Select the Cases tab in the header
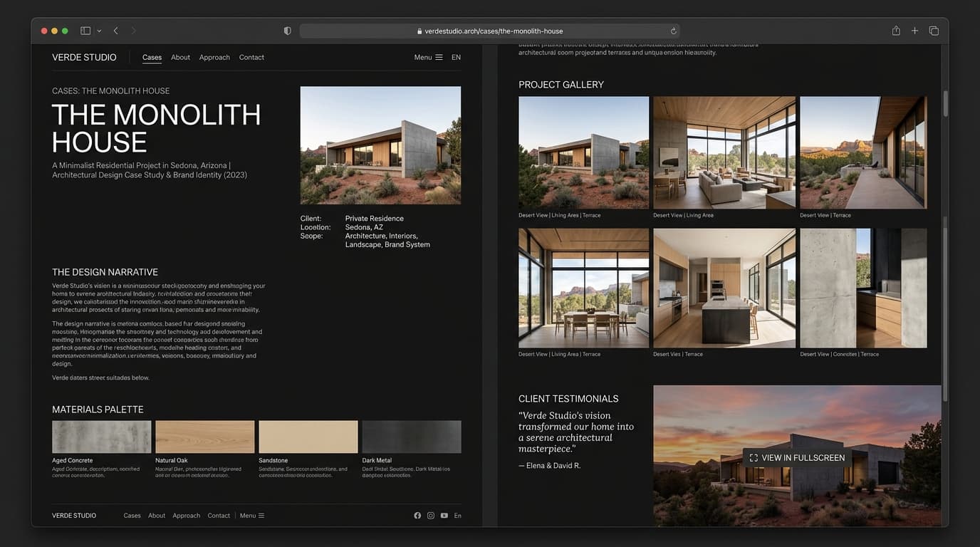 click(x=152, y=57)
